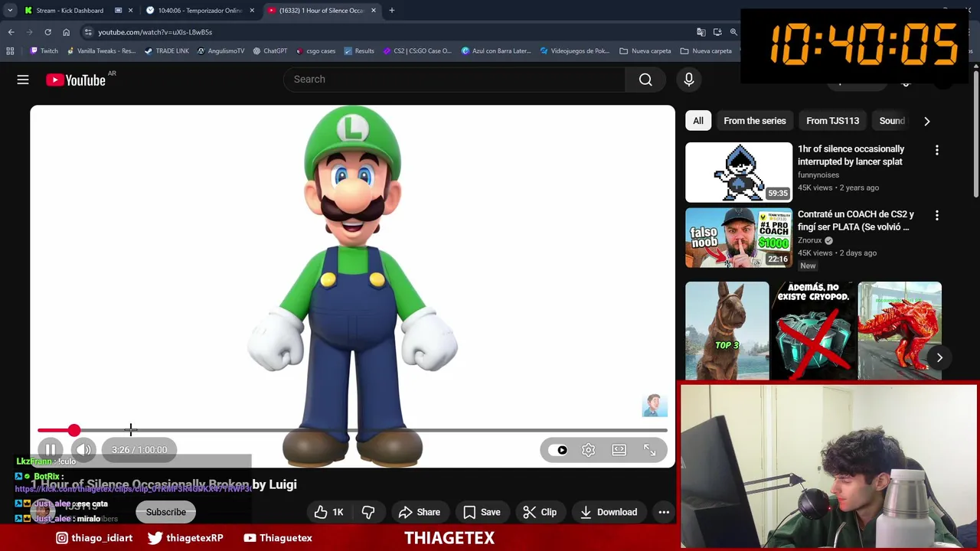Image resolution: width=980 pixels, height=551 pixels.
Task: Like the video with 1K likes
Action: pyautogui.click(x=328, y=512)
